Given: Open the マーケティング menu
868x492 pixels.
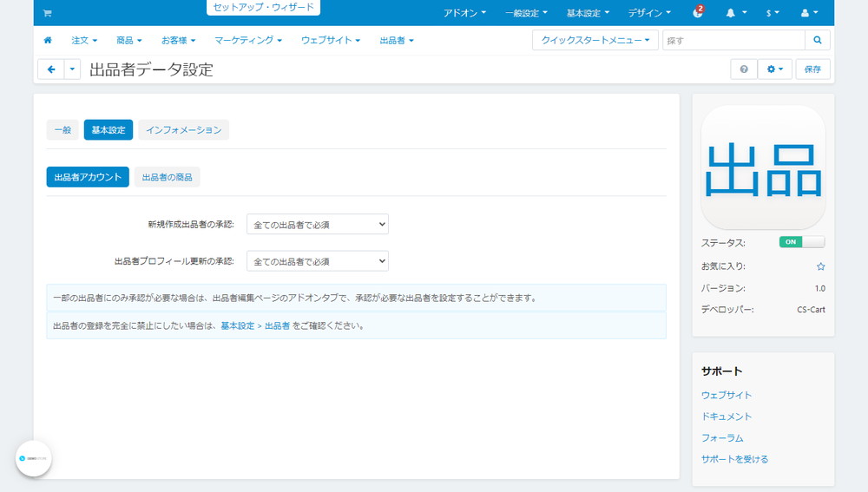Looking at the screenshot, I should click(x=248, y=40).
